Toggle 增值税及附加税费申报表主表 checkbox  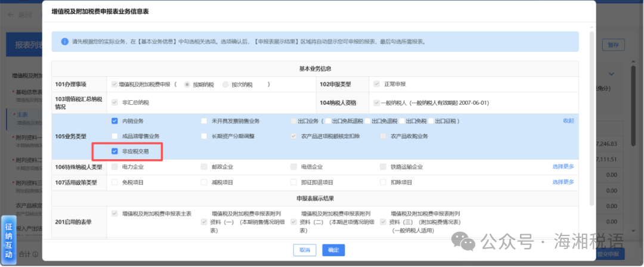pos(114,214)
